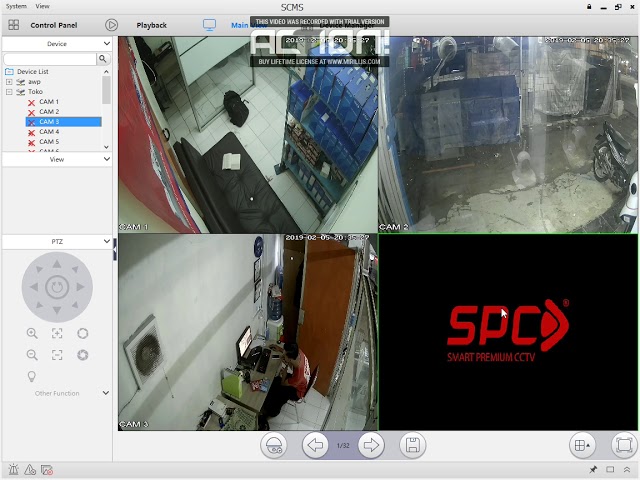Viewport: 640px width, 480px height.
Task: Open the Control Panel grid icon
Action: [x=13, y=25]
